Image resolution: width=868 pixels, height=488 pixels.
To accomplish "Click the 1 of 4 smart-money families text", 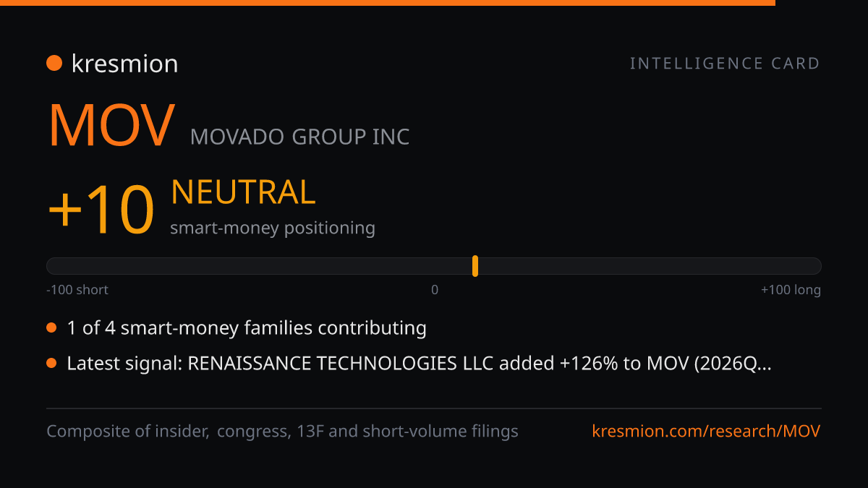I will 247,328.
